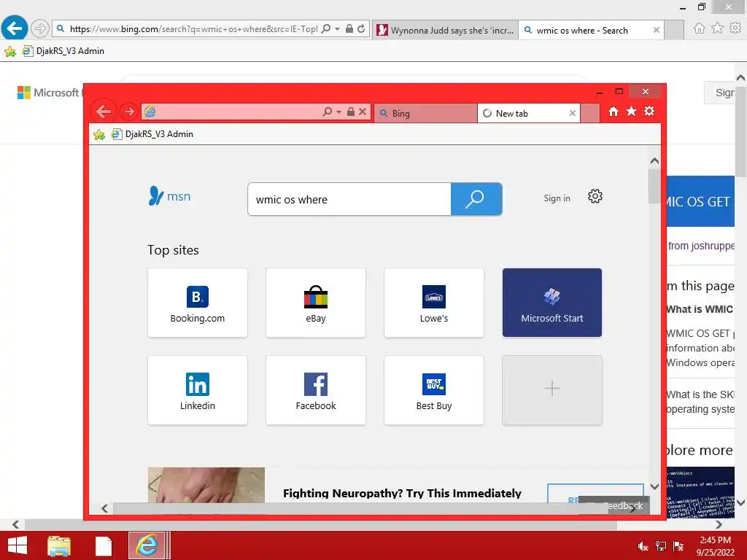The image size is (747, 560).
Task: Click the msn search text field
Action: [x=349, y=200]
